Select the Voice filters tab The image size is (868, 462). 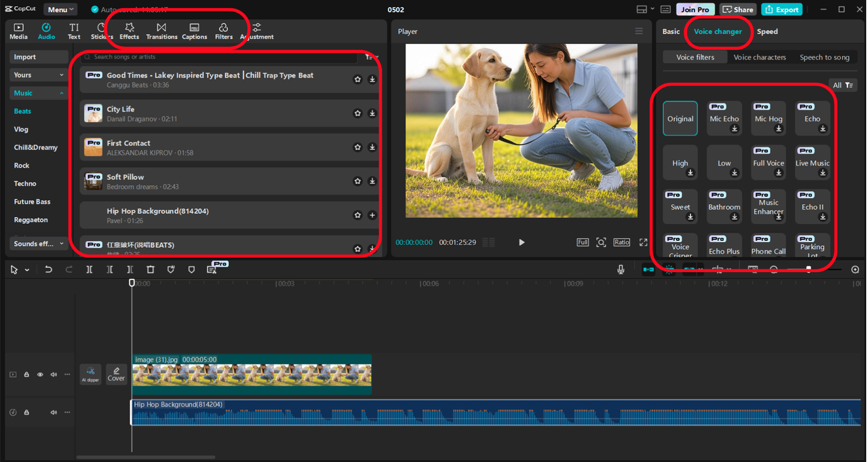tap(695, 58)
